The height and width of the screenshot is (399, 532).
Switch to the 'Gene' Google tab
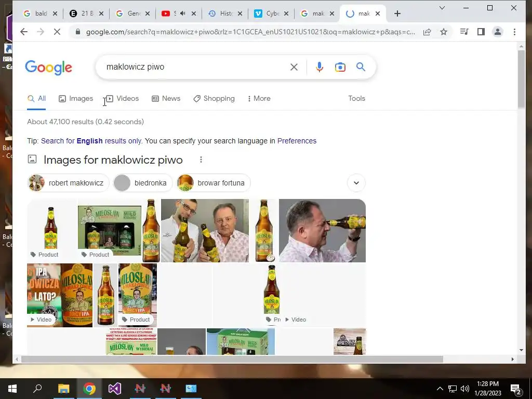(x=132, y=14)
